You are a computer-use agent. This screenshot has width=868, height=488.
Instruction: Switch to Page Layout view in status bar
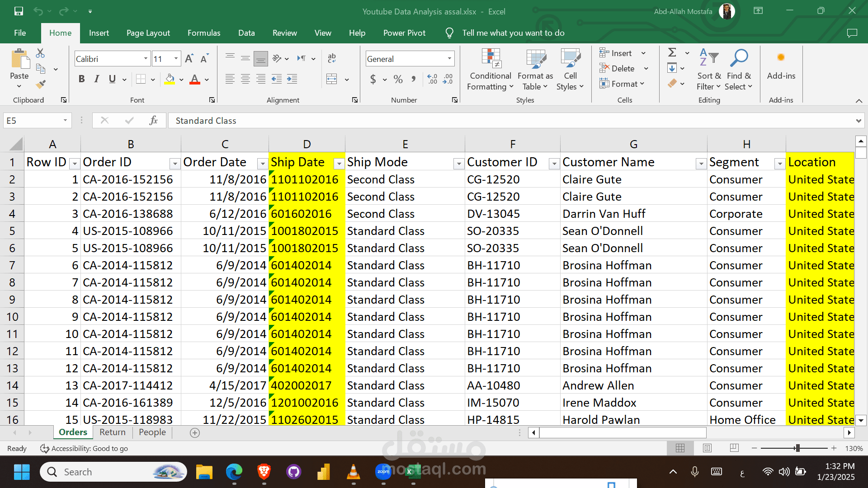(707, 448)
